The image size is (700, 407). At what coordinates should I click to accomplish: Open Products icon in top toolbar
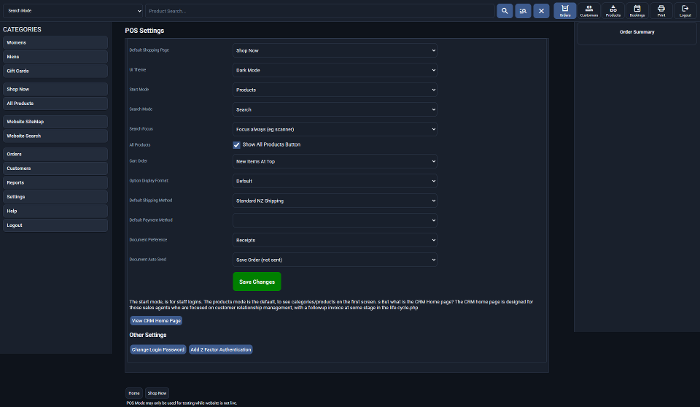[x=613, y=11]
